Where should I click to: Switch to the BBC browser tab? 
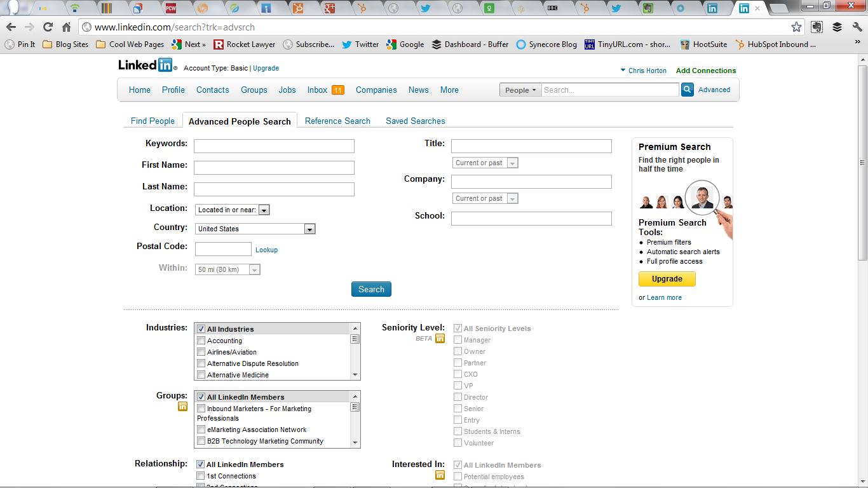click(553, 8)
